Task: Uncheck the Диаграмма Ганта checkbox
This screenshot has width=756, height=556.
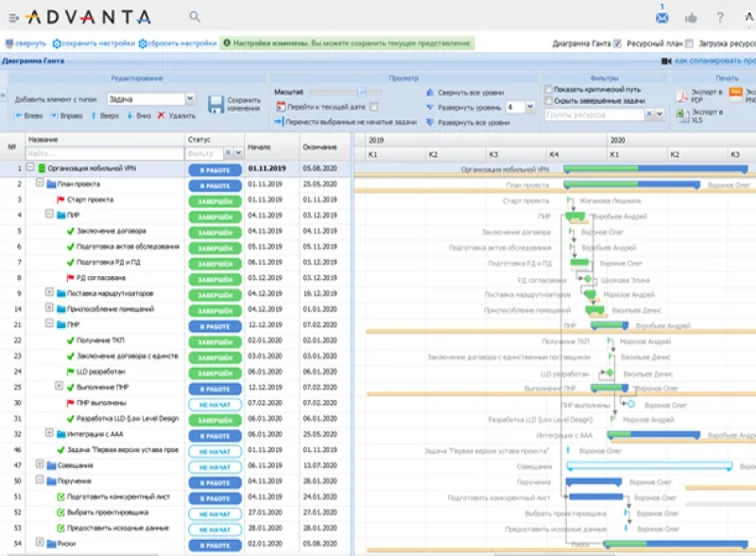Action: pos(617,43)
